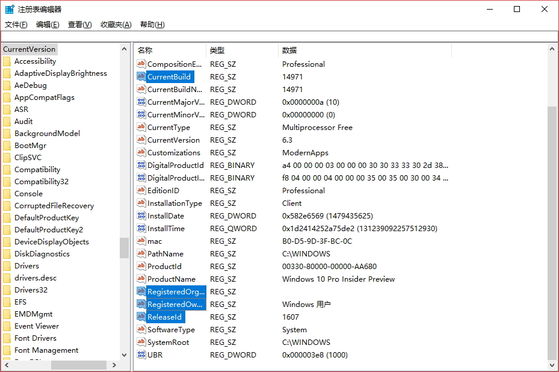This screenshot has width=559, height=372.
Task: Click the binary icon beside InstallDate
Action: coord(141,216)
